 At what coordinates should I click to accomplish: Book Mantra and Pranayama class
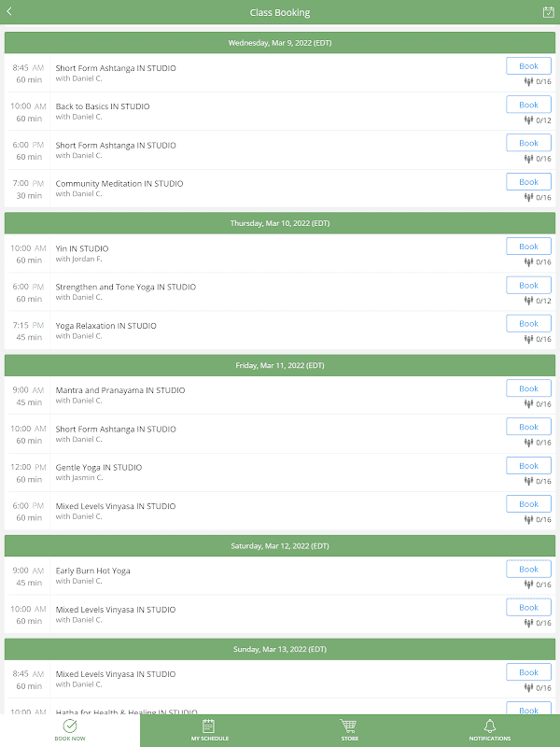click(528, 388)
